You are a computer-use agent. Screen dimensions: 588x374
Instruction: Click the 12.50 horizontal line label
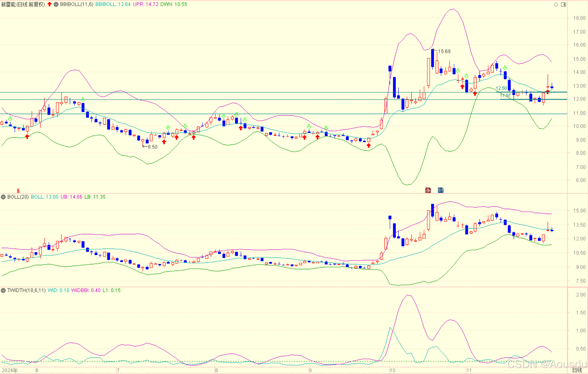(501, 88)
